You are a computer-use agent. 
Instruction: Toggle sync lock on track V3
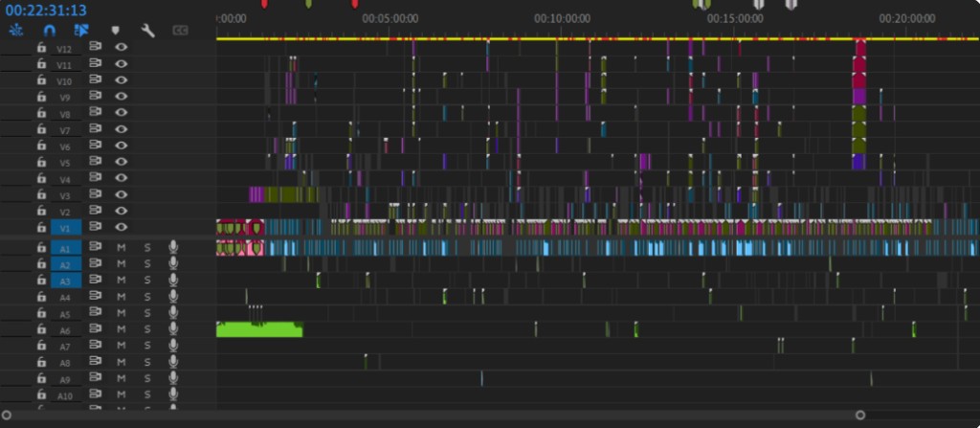pyautogui.click(x=95, y=194)
